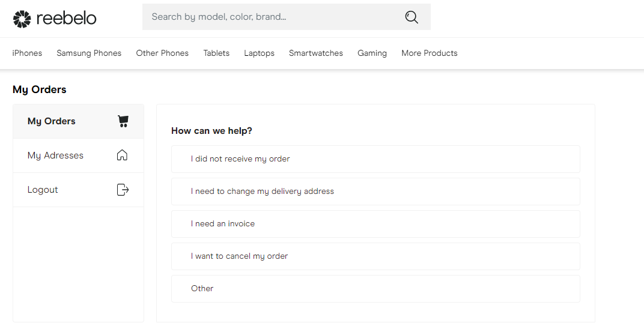
Task: Choose 'I want to cancel my order'
Action: click(375, 256)
